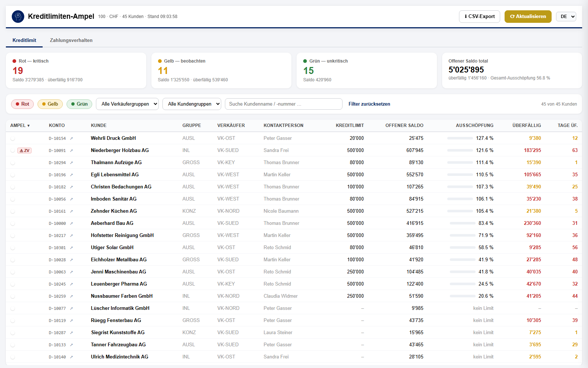Open account D-10217 via arrow icon
This screenshot has height=368, width=588.
[71, 236]
